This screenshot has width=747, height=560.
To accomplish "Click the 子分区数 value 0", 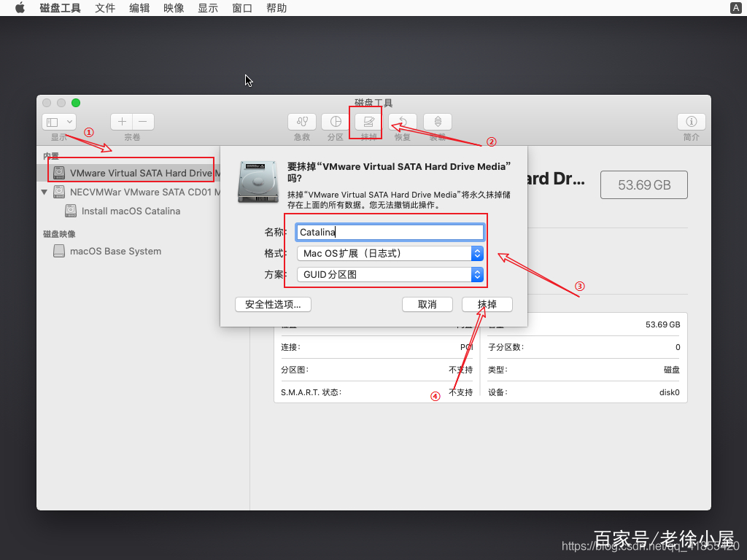I will (678, 347).
